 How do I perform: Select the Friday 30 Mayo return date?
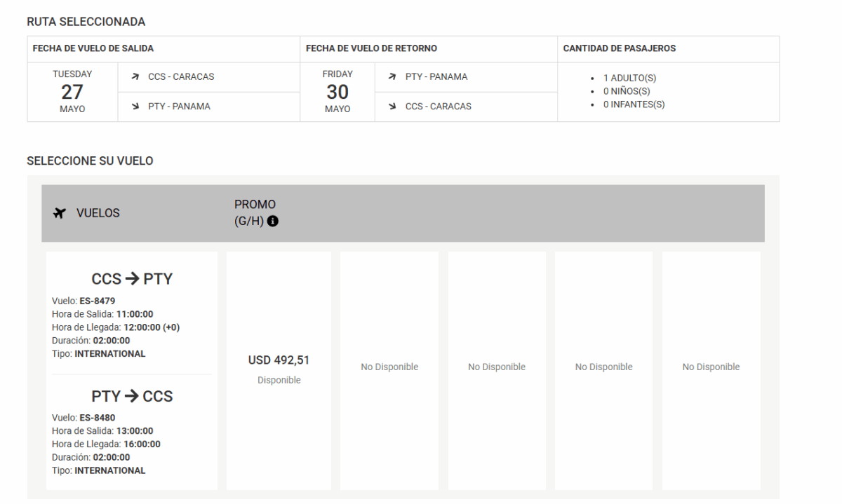[x=337, y=92]
